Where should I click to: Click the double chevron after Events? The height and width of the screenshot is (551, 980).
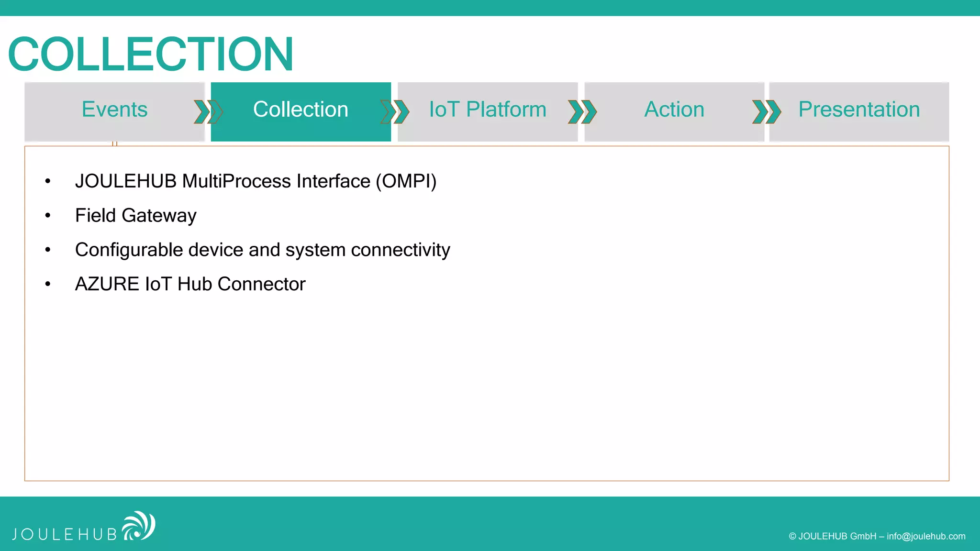pos(209,112)
